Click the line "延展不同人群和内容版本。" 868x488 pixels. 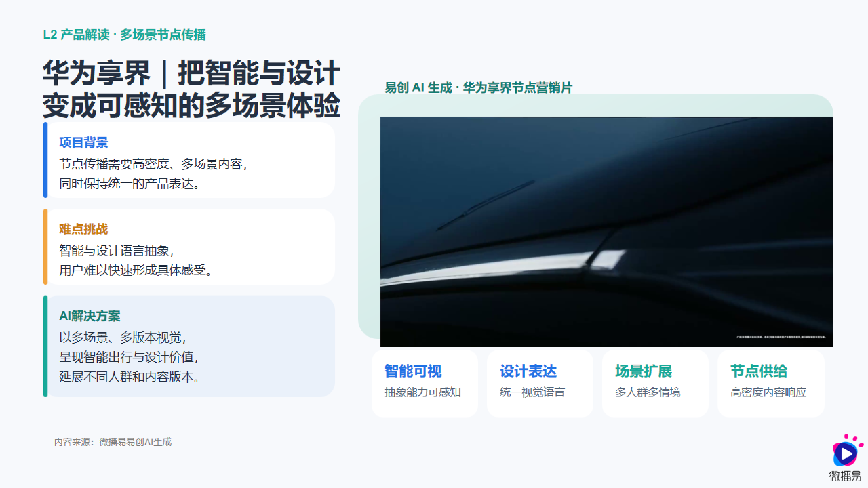[130, 377]
